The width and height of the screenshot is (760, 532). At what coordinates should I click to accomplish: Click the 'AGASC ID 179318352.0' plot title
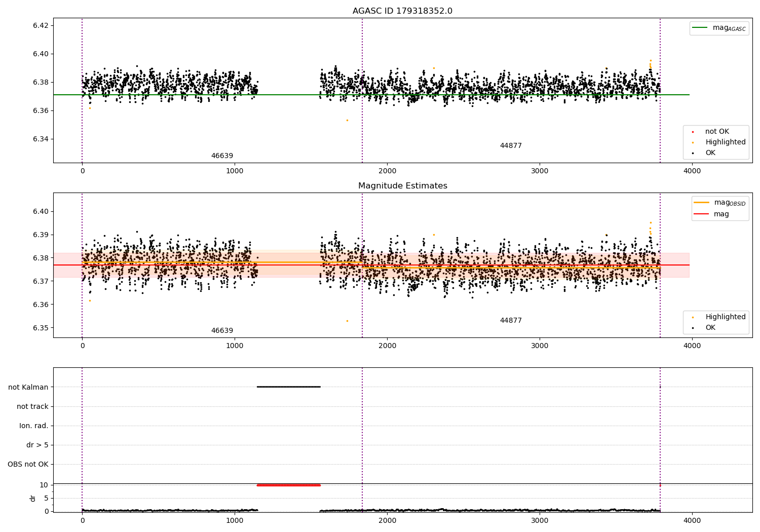[402, 11]
